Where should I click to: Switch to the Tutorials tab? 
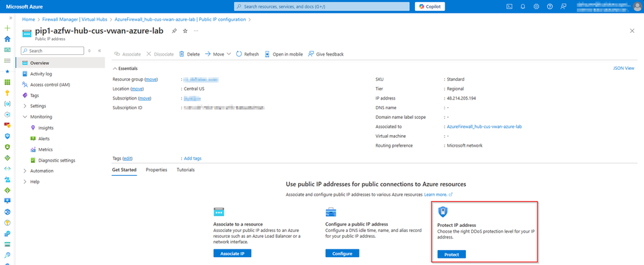tap(186, 169)
